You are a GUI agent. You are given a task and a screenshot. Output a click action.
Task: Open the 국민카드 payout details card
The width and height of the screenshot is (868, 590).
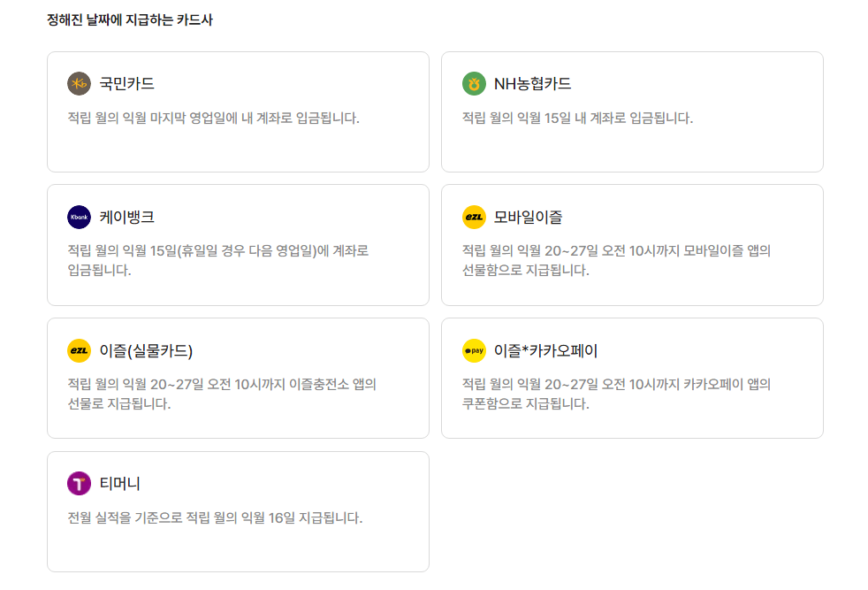pos(237,111)
